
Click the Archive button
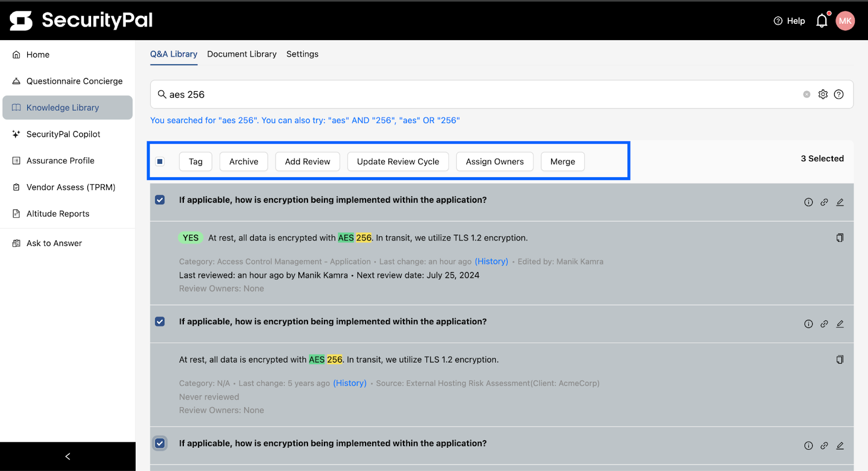tap(244, 162)
